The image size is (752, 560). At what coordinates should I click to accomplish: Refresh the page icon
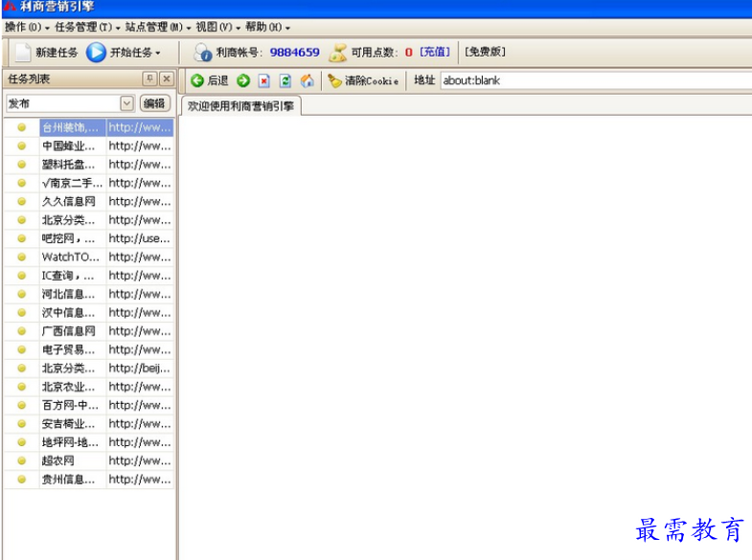pyautogui.click(x=285, y=80)
